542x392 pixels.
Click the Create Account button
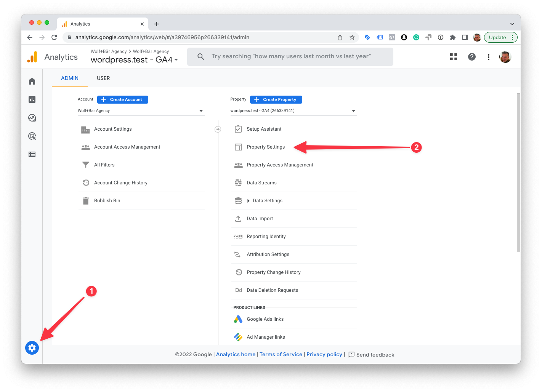pos(123,99)
